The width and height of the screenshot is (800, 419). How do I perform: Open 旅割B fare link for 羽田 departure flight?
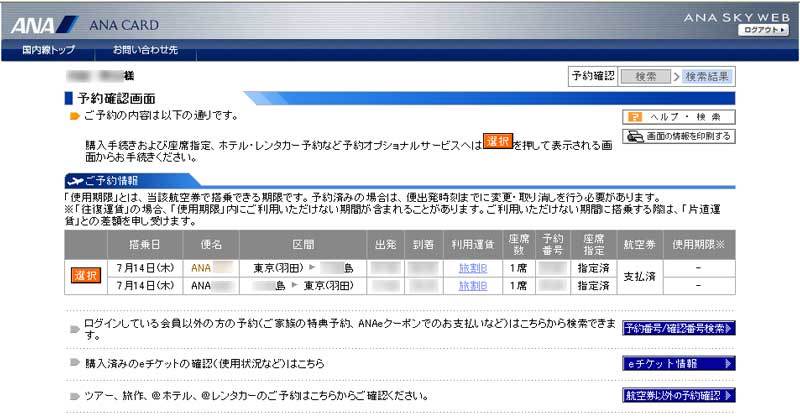[x=473, y=268]
